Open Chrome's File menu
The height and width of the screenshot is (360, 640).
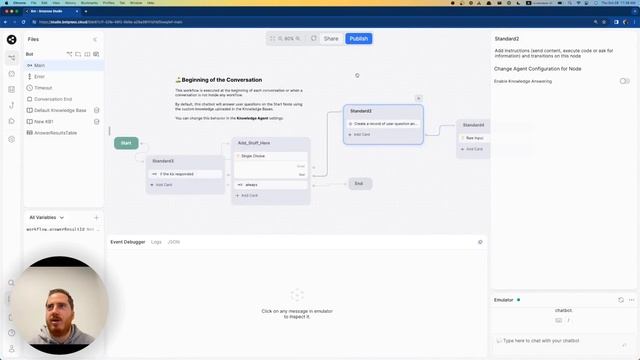(x=33, y=2)
